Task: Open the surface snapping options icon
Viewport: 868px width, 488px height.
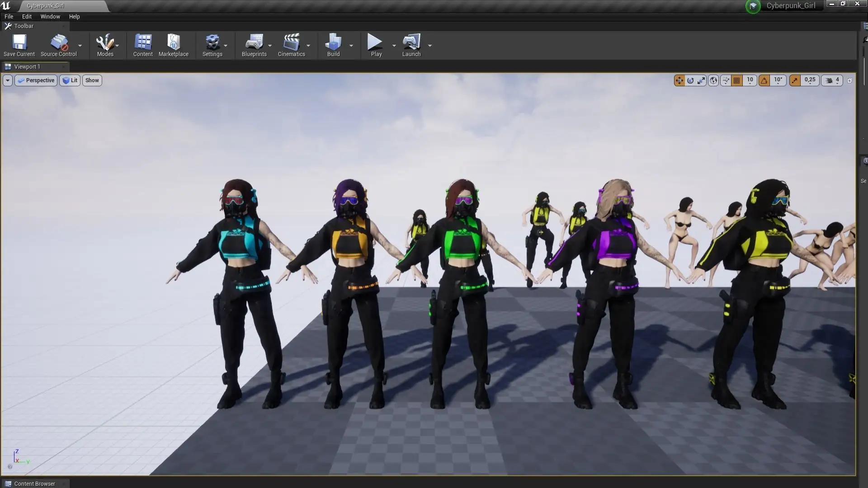Action: (726, 80)
